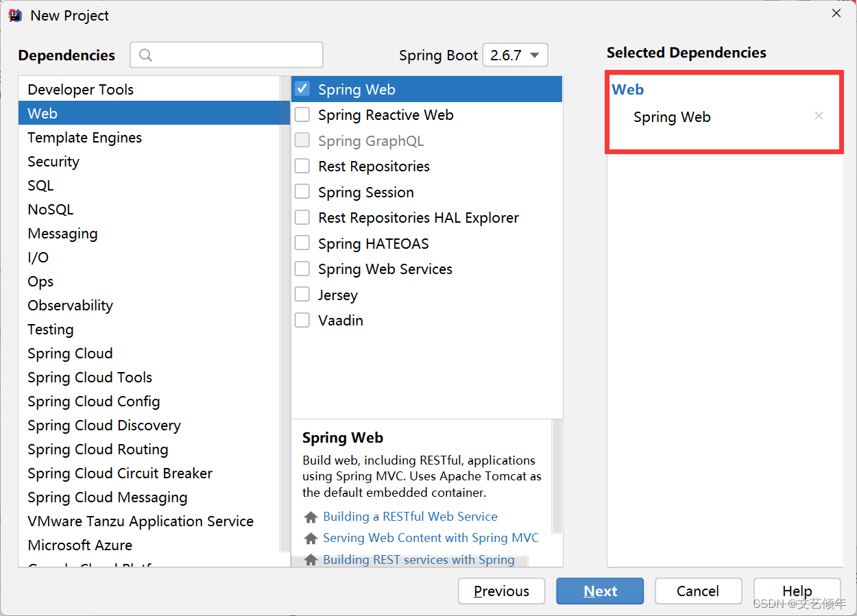Check Rest Repositories HAL Explorer checkbox
Viewport: 857px width, 616px height.
point(302,217)
